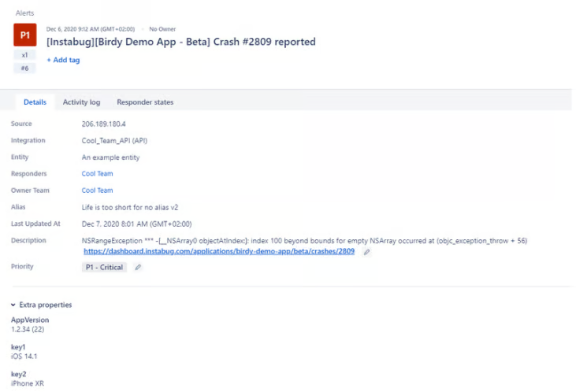
Task: Click the x1 count badge
Action: (x=25, y=56)
